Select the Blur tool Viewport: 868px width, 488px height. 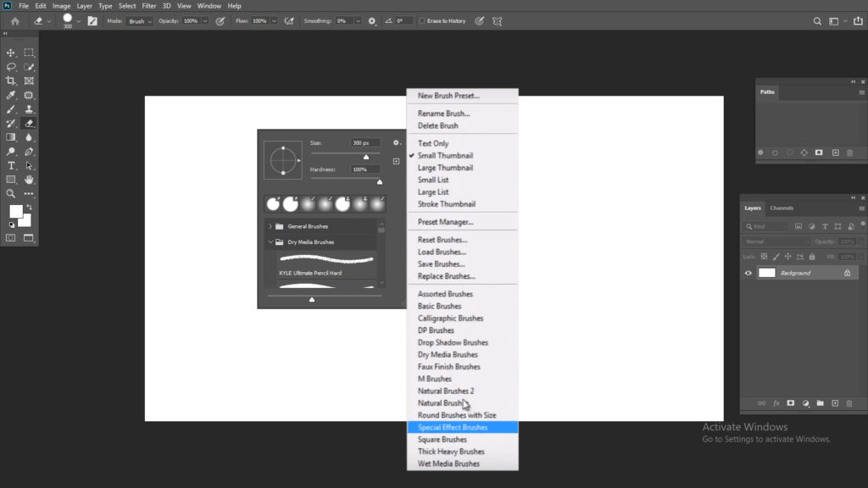coord(29,137)
